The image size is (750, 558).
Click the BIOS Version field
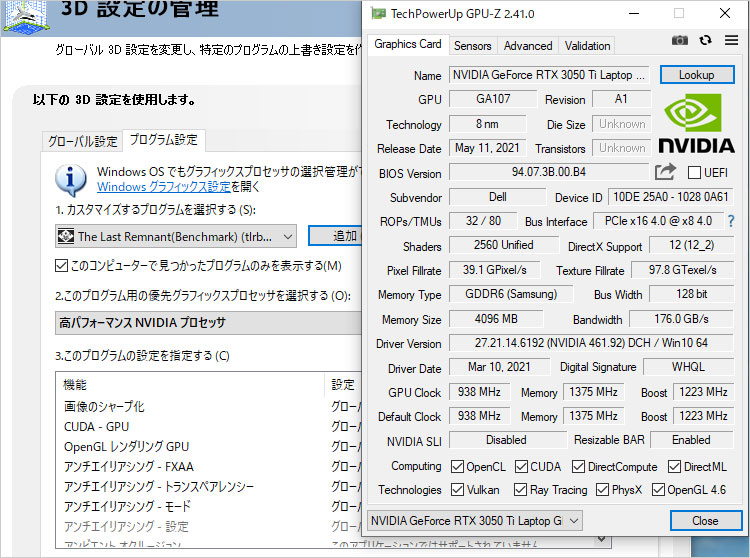(549, 172)
